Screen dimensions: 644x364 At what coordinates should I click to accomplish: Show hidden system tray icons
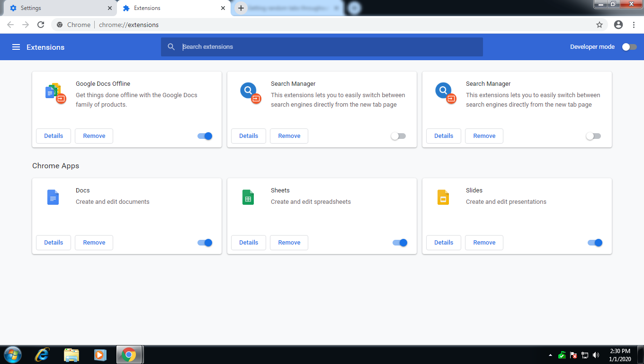tap(550, 355)
